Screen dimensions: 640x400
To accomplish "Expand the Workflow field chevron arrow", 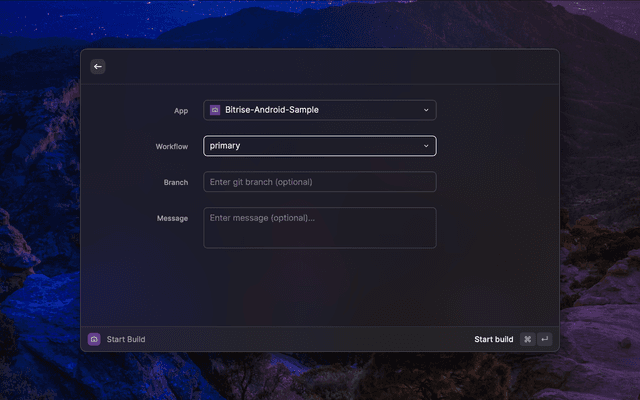I will click(426, 146).
